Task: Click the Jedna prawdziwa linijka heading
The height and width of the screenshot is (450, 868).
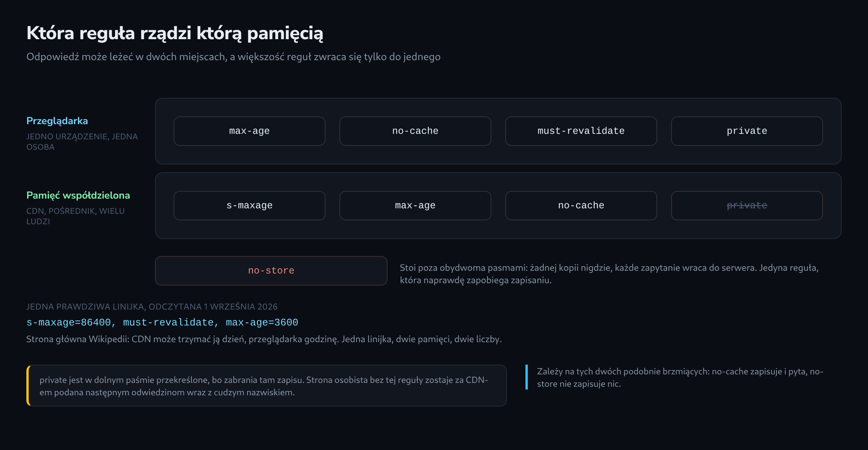Action: (152, 307)
